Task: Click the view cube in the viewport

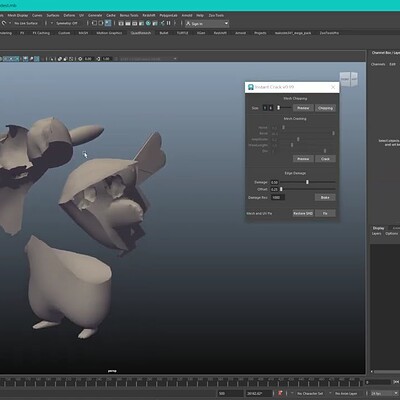Action: coord(349,79)
